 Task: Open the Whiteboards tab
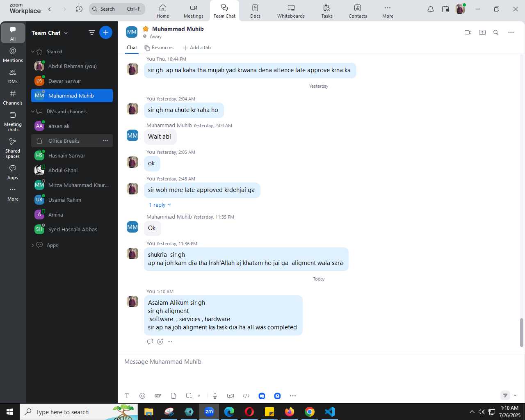[x=291, y=11]
